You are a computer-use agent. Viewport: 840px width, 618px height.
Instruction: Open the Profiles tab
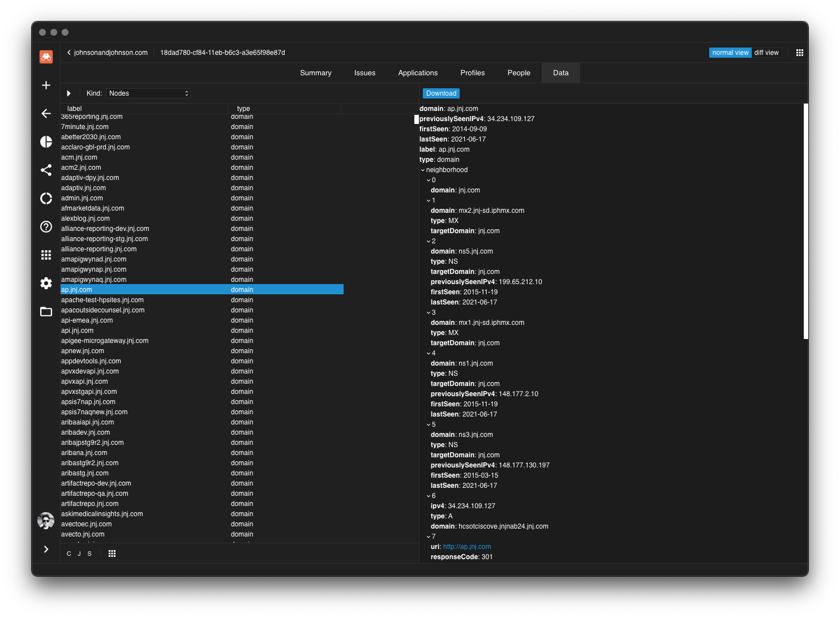pos(473,73)
